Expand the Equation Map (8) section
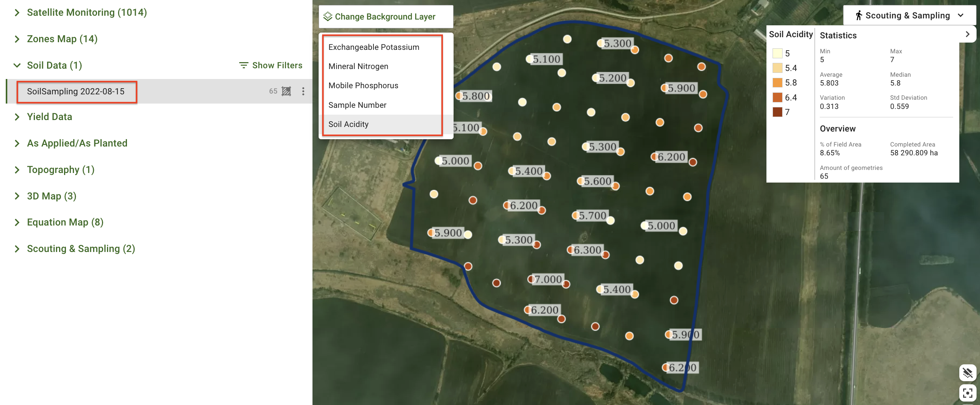 pyautogui.click(x=17, y=222)
